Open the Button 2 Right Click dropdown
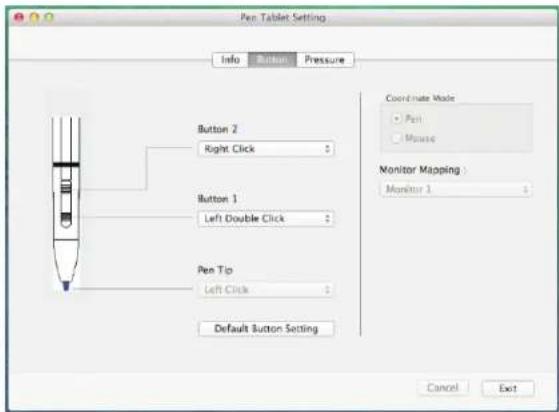The height and width of the screenshot is (412, 559). 266,149
